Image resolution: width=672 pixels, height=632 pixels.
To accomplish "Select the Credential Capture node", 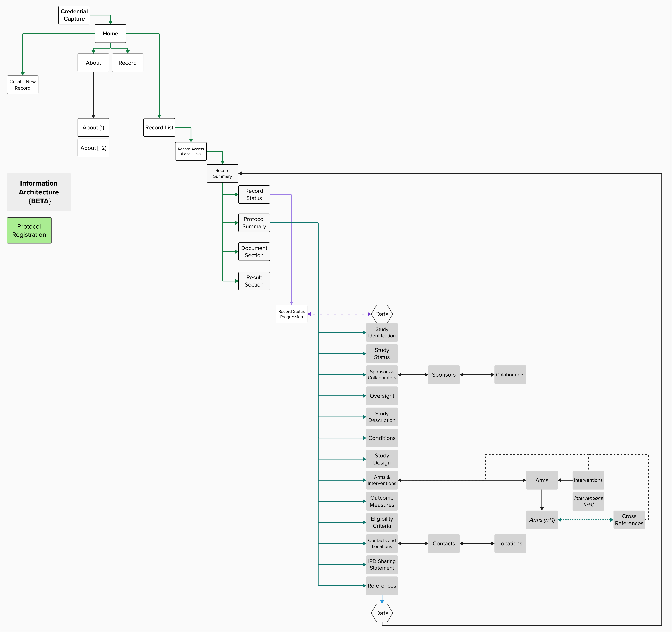I will click(74, 15).
